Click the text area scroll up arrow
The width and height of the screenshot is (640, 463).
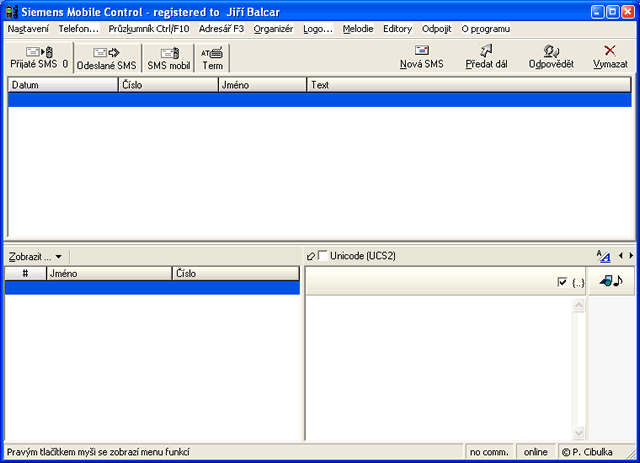[579, 305]
